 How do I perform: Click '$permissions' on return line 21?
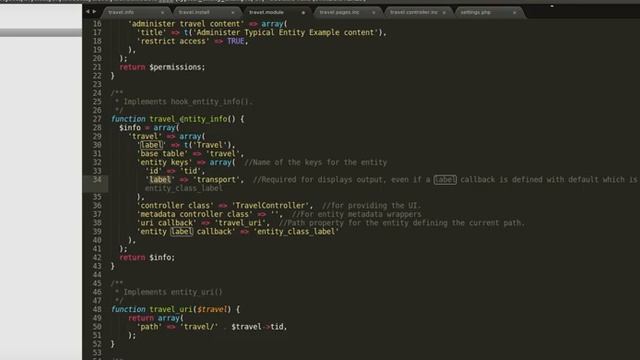[175, 67]
